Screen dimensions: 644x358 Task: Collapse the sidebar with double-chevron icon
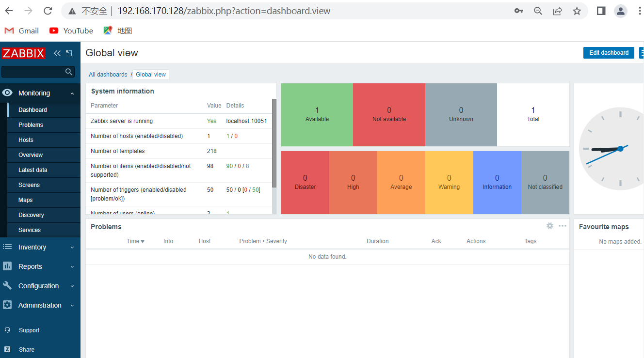point(57,53)
